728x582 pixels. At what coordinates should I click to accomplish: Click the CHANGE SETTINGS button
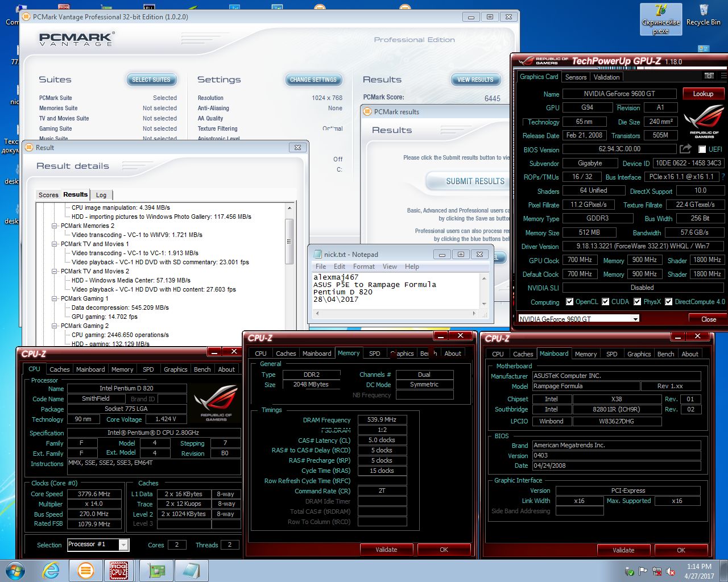[313, 80]
